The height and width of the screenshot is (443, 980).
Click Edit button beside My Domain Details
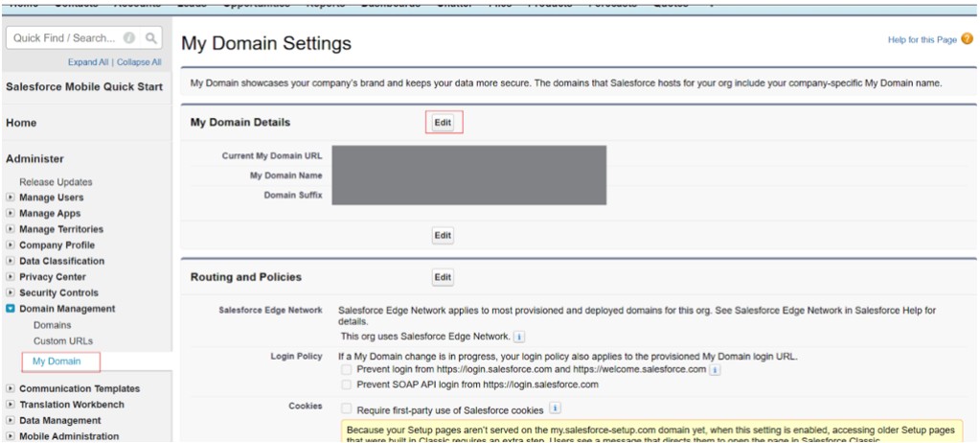point(443,123)
